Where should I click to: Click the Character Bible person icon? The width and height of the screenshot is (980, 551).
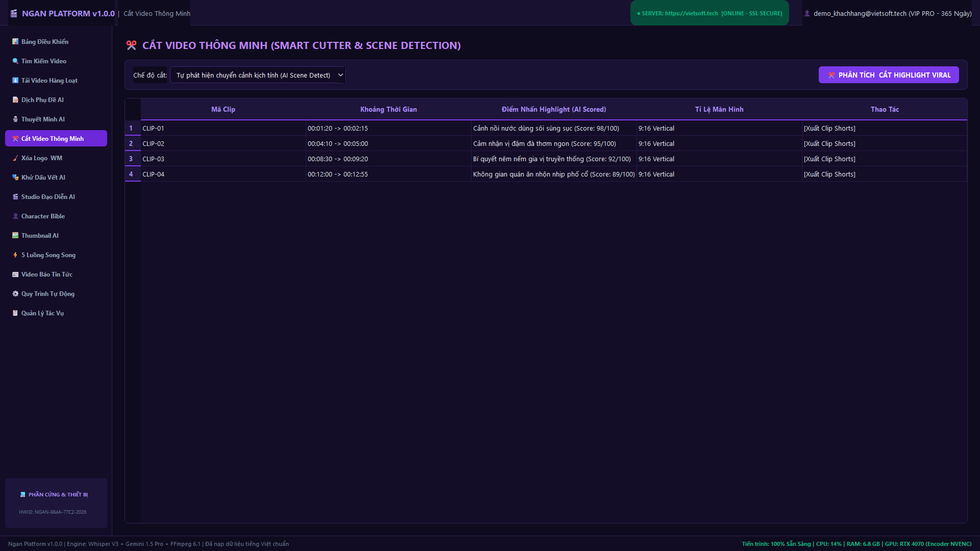point(15,216)
